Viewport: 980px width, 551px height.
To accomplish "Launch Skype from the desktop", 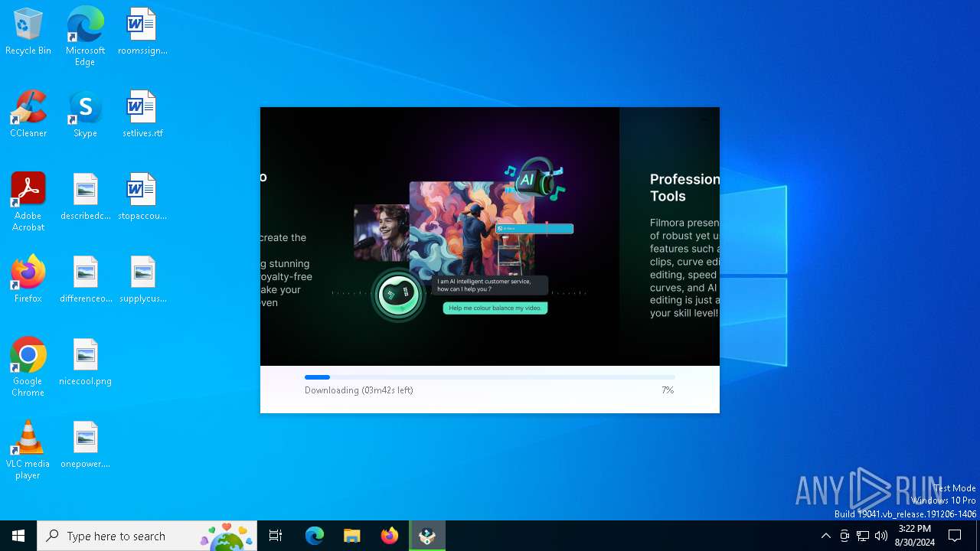I will 85,115.
